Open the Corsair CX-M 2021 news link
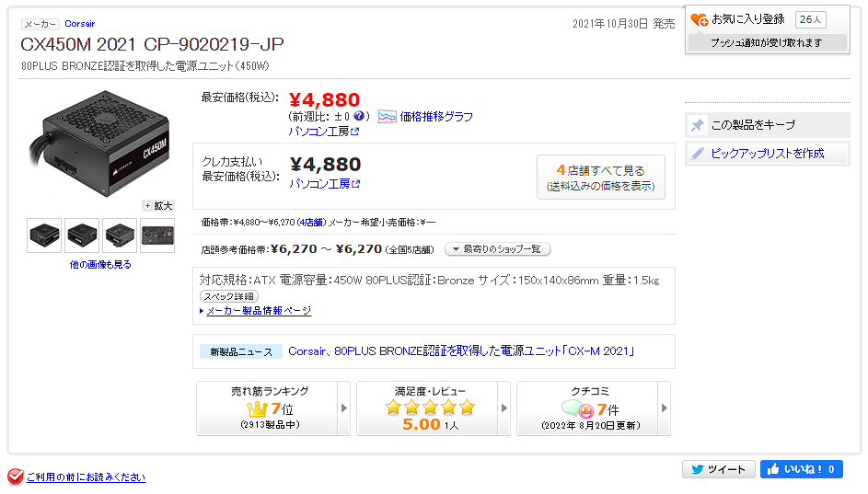 pyautogui.click(x=460, y=351)
